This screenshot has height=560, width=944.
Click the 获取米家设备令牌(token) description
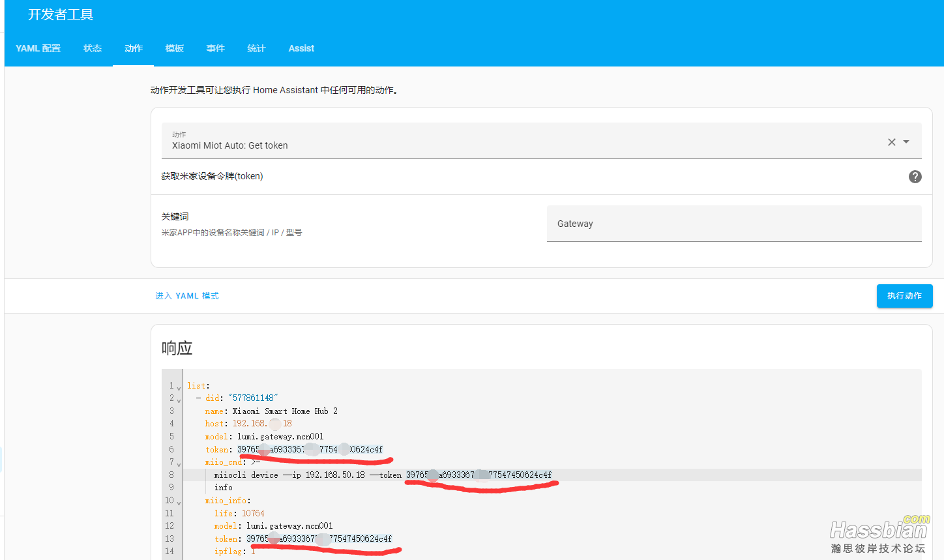tap(212, 176)
